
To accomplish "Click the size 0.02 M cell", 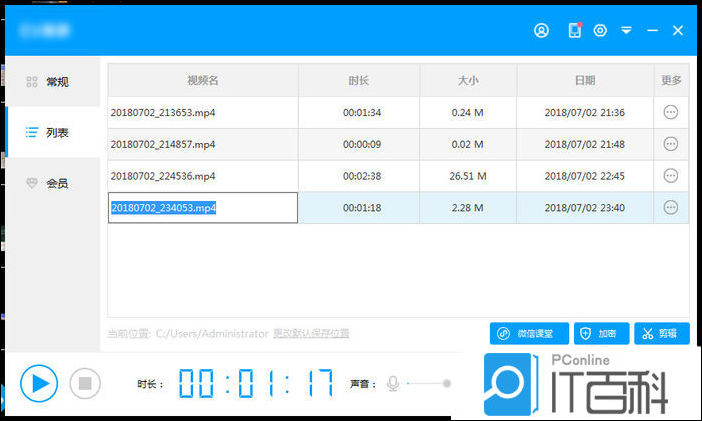I will pyautogui.click(x=468, y=144).
